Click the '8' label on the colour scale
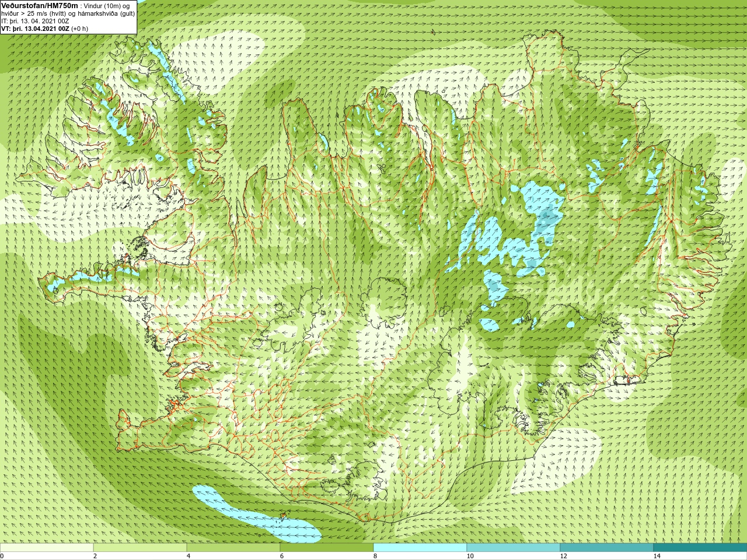Image resolution: width=747 pixels, height=560 pixels. point(375,556)
